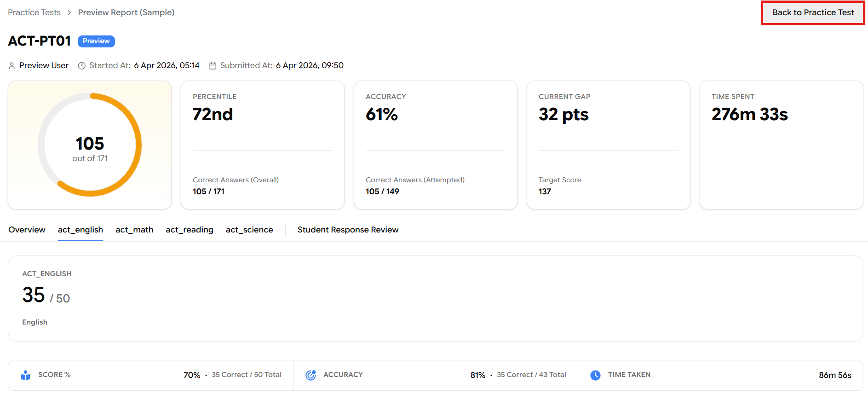
Task: Click the Back to Practice Test button
Action: [x=813, y=13]
